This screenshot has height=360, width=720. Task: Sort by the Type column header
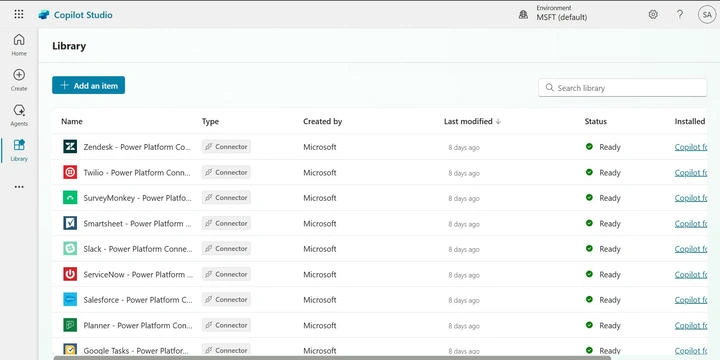click(210, 121)
